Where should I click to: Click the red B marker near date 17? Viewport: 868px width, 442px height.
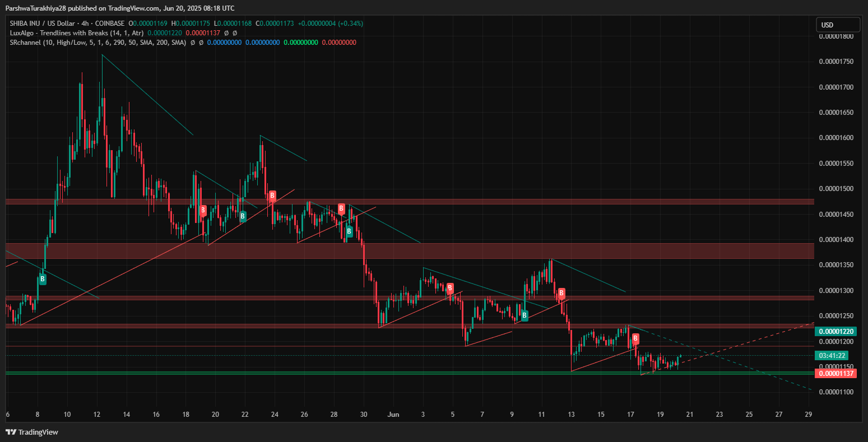(x=635, y=339)
